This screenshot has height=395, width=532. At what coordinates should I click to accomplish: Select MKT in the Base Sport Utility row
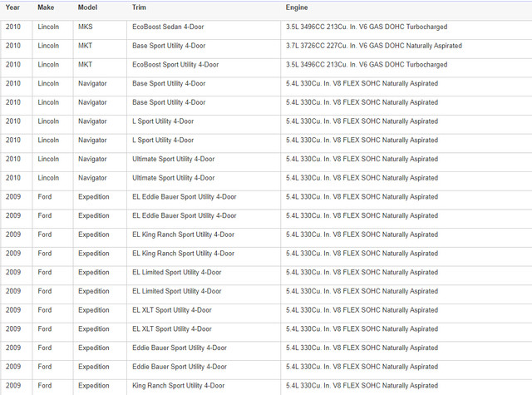(x=85, y=46)
